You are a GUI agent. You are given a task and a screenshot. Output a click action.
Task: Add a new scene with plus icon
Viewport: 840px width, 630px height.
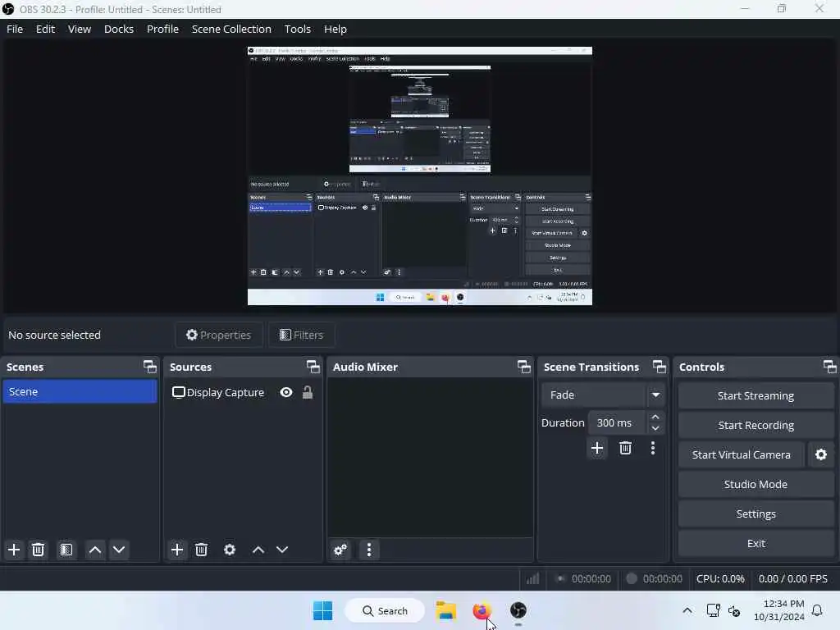tap(14, 550)
